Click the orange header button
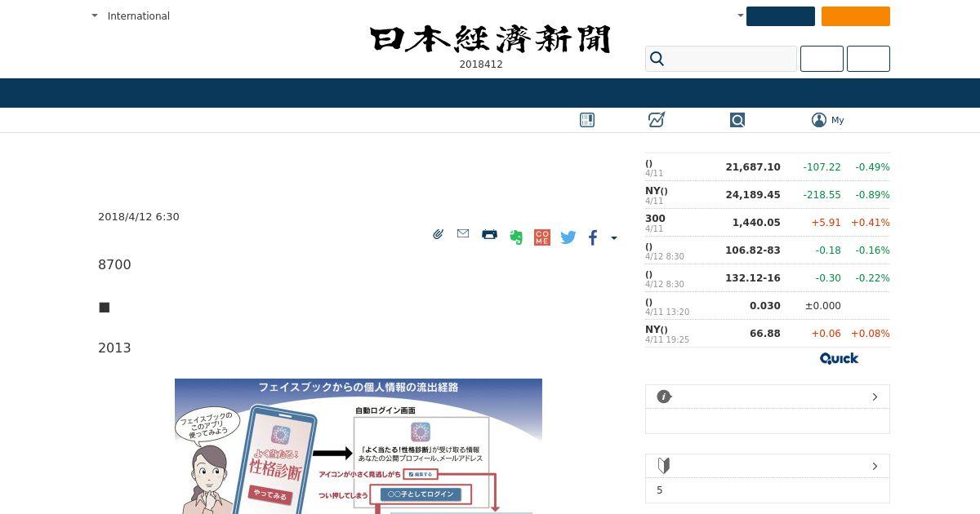Viewport: 980px width, 514px height. [x=856, y=16]
